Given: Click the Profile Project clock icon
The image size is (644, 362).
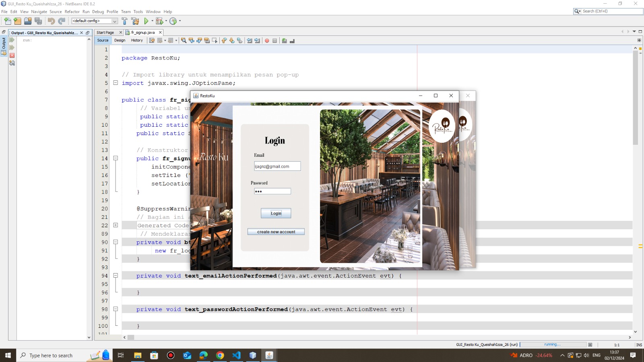Looking at the screenshot, I should click(x=173, y=21).
